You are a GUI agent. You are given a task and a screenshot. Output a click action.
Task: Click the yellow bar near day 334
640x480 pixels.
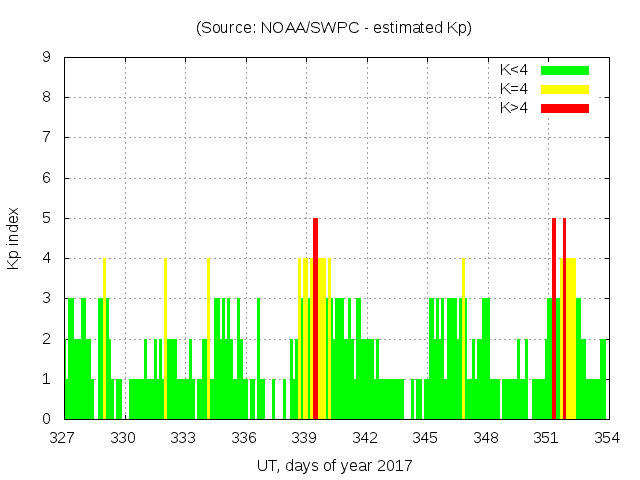[208, 340]
